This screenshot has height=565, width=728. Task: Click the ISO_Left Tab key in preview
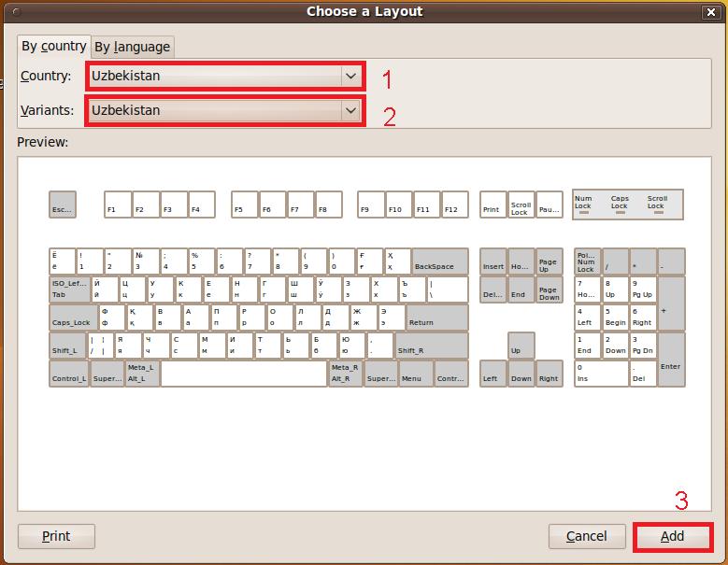coord(70,290)
